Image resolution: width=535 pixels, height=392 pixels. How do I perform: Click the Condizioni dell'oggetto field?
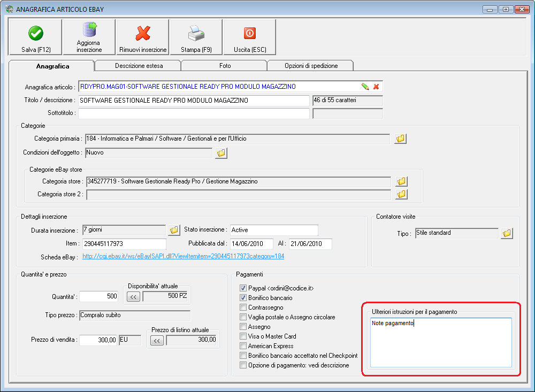click(148, 153)
